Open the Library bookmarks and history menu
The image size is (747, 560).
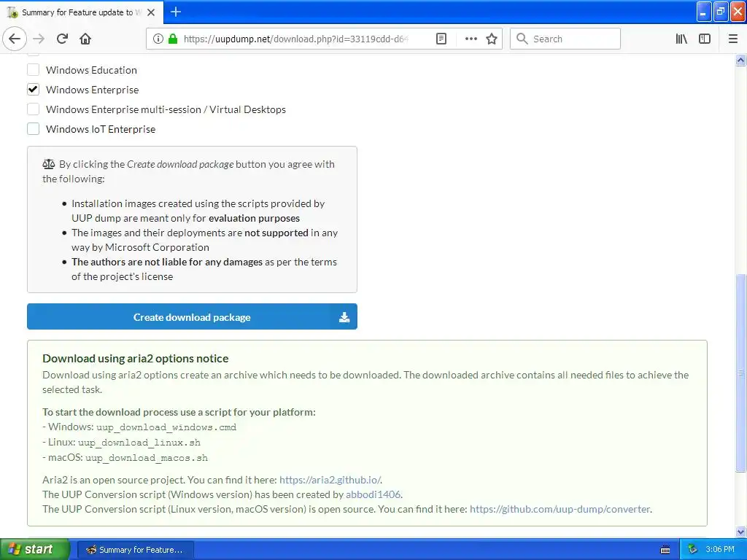[x=681, y=39]
